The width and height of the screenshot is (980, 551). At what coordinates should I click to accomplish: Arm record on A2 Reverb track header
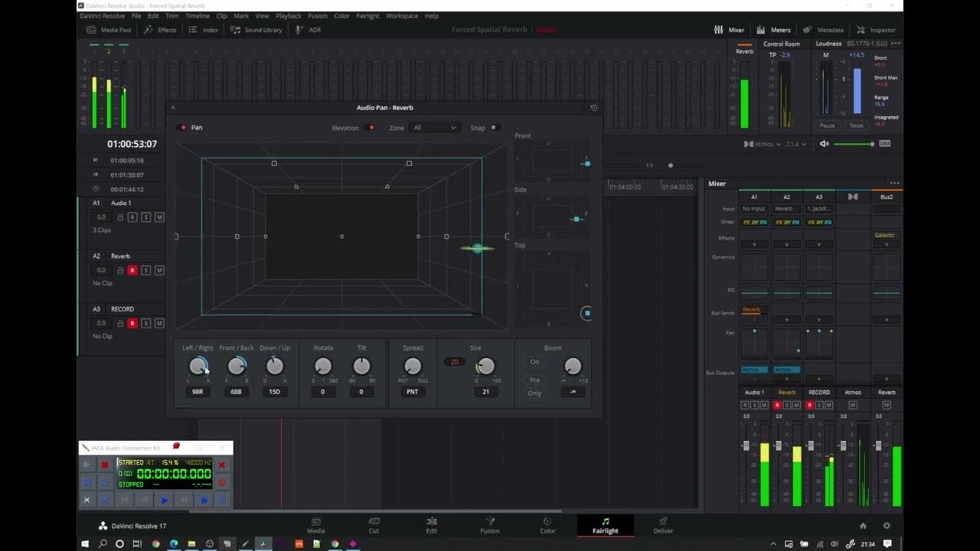[132, 270]
